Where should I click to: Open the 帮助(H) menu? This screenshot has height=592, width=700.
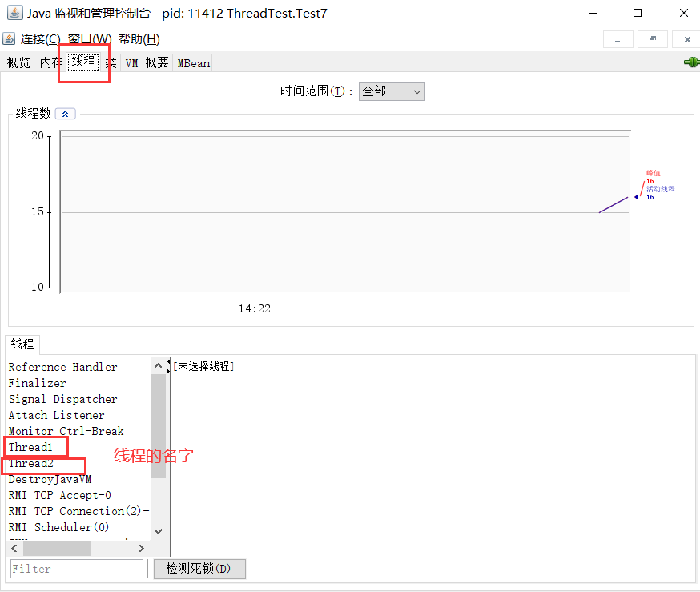click(139, 39)
